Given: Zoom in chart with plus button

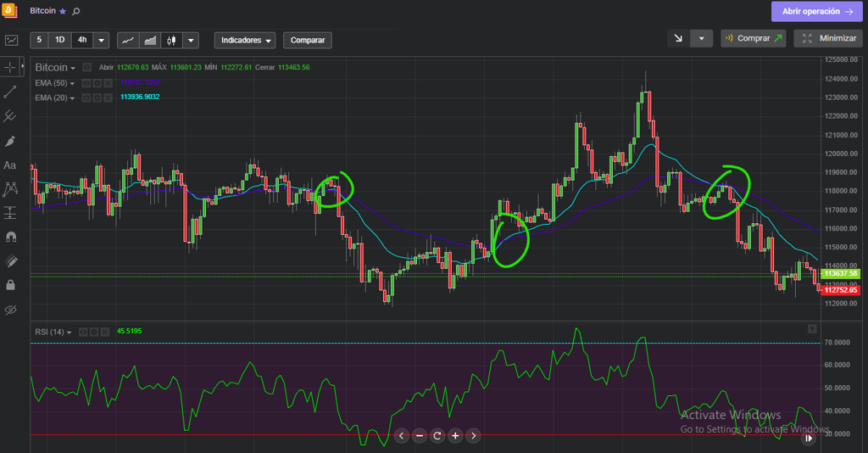Looking at the screenshot, I should [455, 436].
